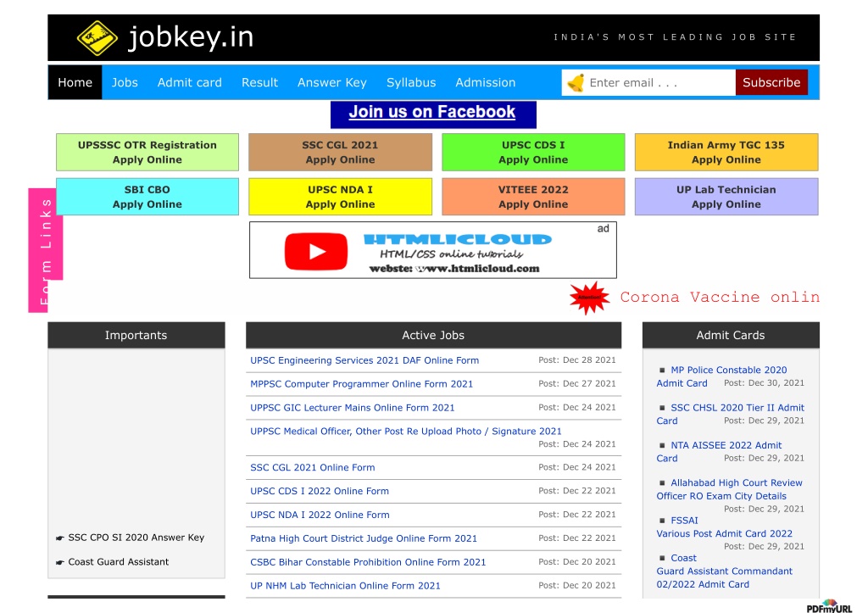Open Indian Army TGC 135 Apply Online
This screenshot has width=868, height=613.
click(726, 153)
